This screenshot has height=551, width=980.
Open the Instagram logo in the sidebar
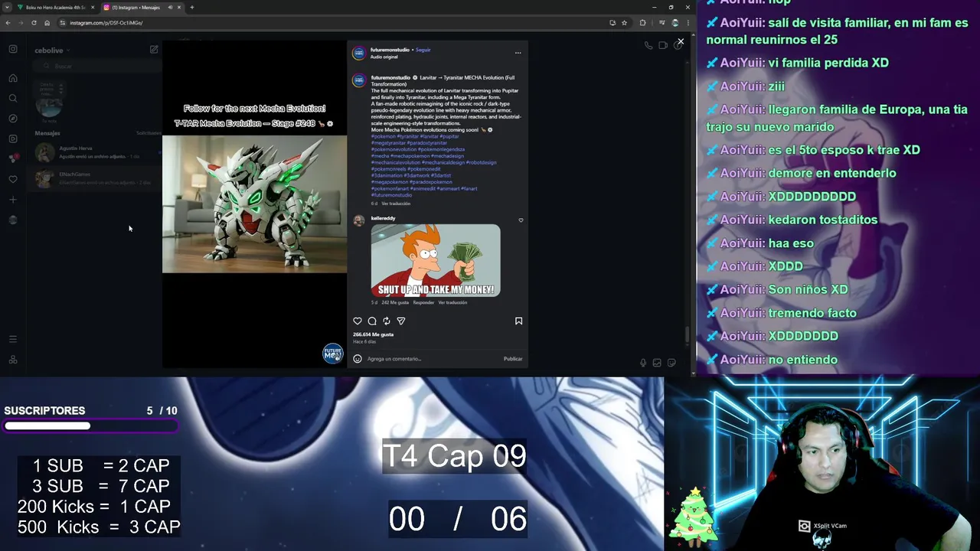[13, 49]
